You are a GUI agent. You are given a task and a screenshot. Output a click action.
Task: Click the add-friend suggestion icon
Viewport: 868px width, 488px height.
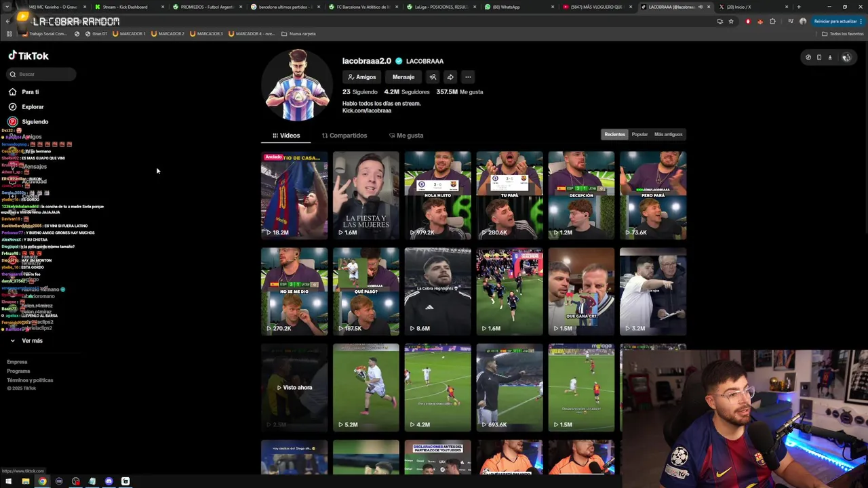click(433, 77)
